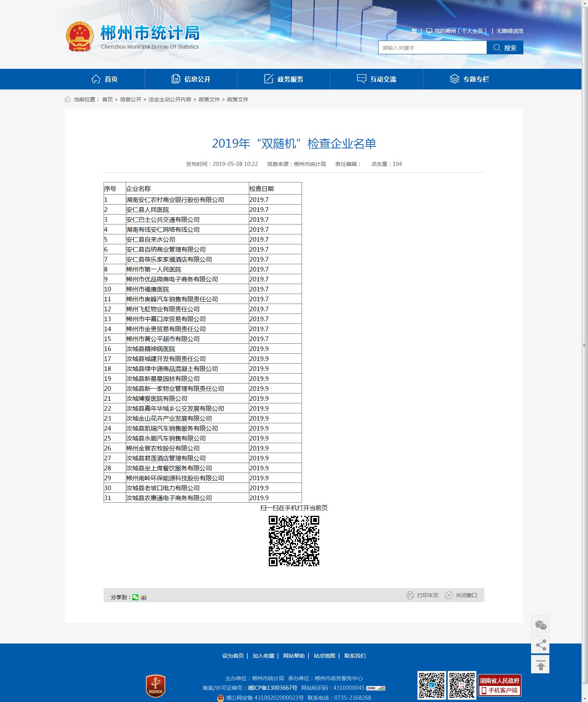Open 无障碍浏览 accessibility link
Viewport: 588px width, 702px height.
click(510, 31)
